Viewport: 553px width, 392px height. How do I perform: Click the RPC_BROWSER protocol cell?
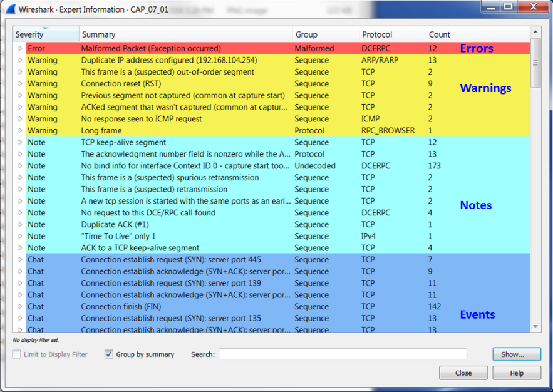click(x=388, y=130)
